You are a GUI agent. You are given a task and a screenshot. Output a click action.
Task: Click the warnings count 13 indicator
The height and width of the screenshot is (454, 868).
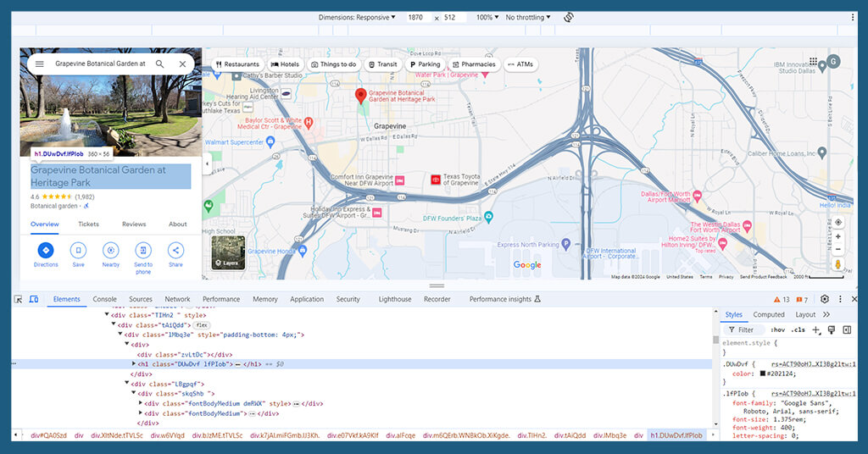[x=782, y=300]
